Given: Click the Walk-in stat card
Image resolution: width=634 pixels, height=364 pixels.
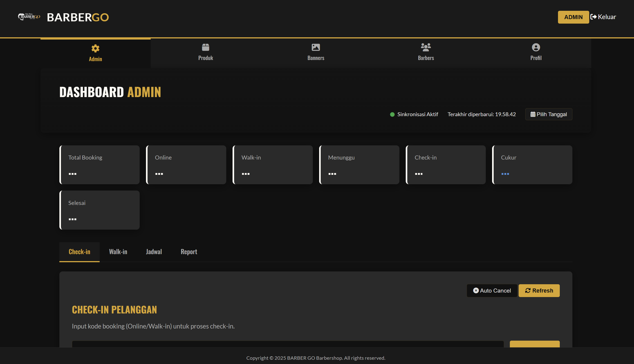Looking at the screenshot, I should (272, 165).
